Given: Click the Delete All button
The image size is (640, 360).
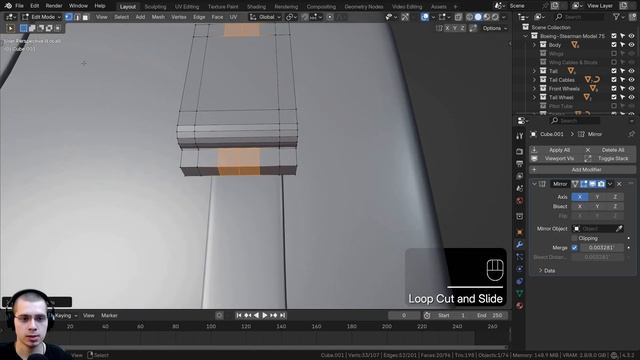Looking at the screenshot, I should pyautogui.click(x=609, y=150).
